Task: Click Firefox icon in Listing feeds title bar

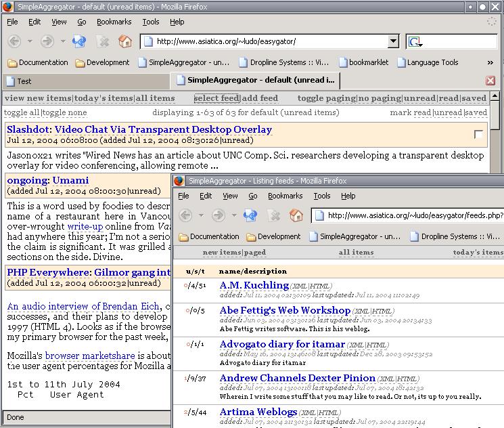Action: coord(179,181)
